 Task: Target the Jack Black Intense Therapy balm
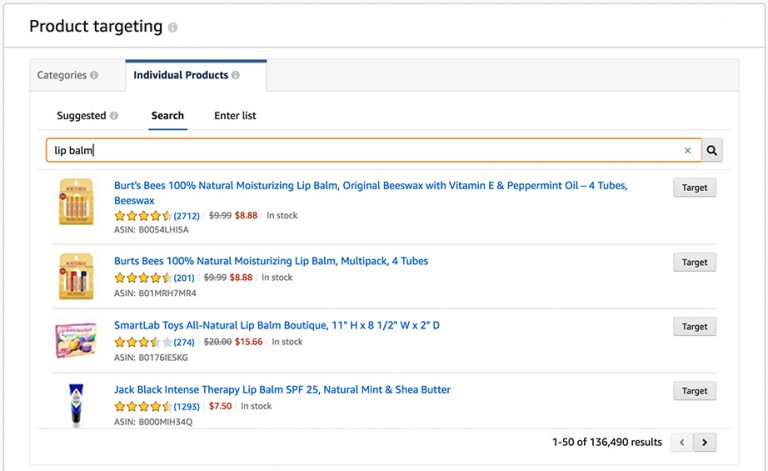[695, 391]
